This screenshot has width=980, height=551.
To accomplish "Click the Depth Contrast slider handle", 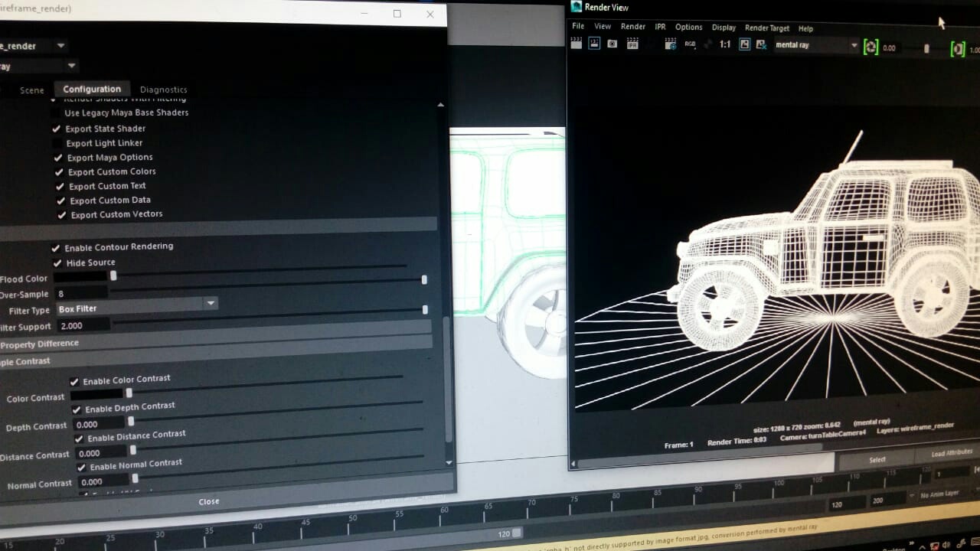I will 131,421.
